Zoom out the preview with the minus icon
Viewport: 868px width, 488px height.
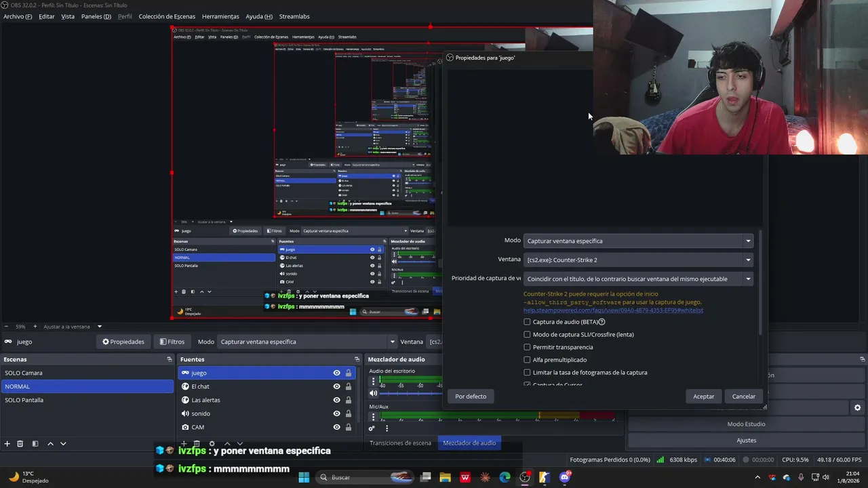[6, 327]
